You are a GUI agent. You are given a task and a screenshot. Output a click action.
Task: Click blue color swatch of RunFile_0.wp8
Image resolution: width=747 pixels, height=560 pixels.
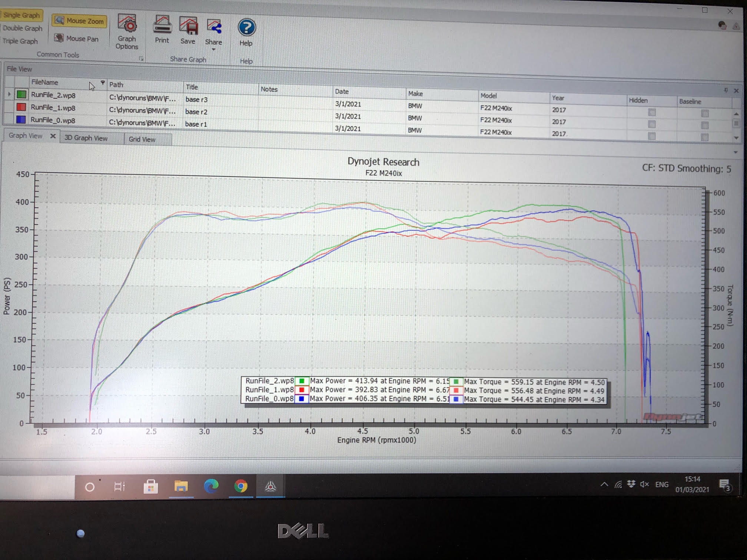click(x=21, y=119)
